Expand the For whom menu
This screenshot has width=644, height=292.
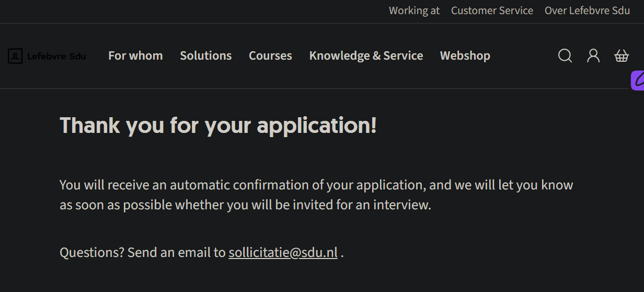[x=135, y=55]
